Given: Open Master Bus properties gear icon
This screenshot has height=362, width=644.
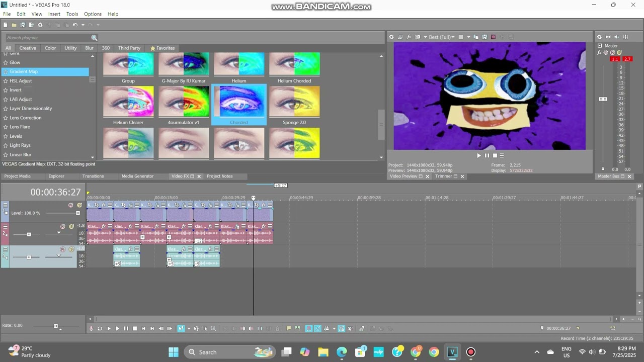Looking at the screenshot, I should (599, 37).
